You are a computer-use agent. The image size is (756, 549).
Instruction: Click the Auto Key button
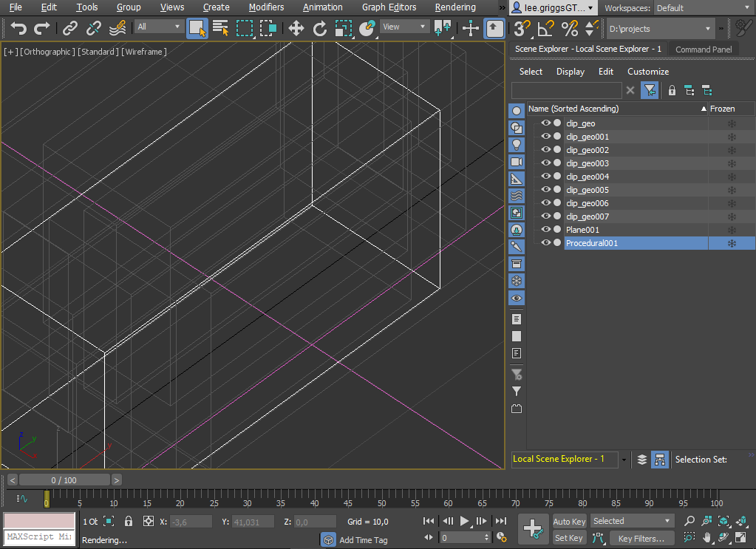569,522
